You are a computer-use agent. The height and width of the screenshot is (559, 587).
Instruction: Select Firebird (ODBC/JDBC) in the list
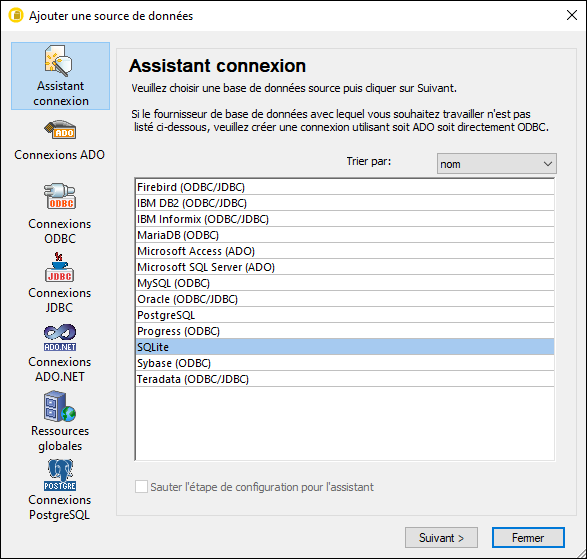pos(345,187)
